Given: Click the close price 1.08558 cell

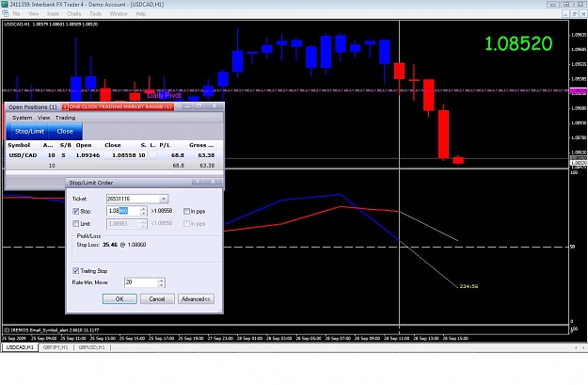Looking at the screenshot, I should [x=124, y=155].
